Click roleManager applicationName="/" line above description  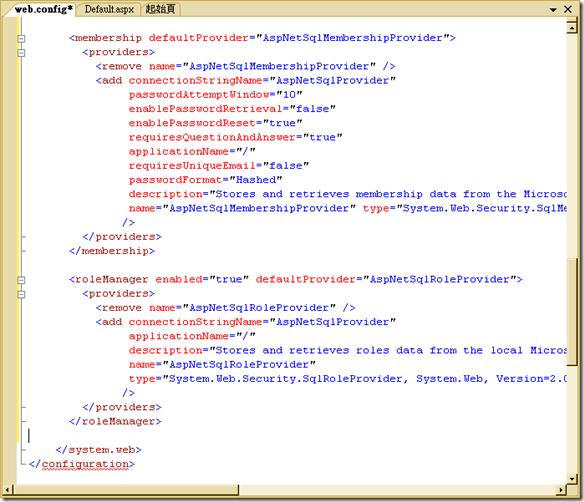pos(192,336)
